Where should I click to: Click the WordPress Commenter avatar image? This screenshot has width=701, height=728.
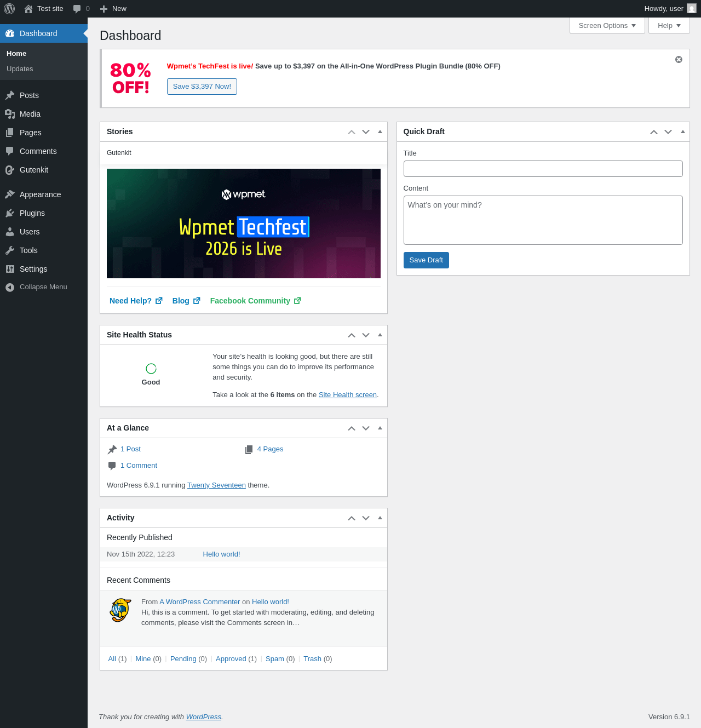[x=120, y=610]
